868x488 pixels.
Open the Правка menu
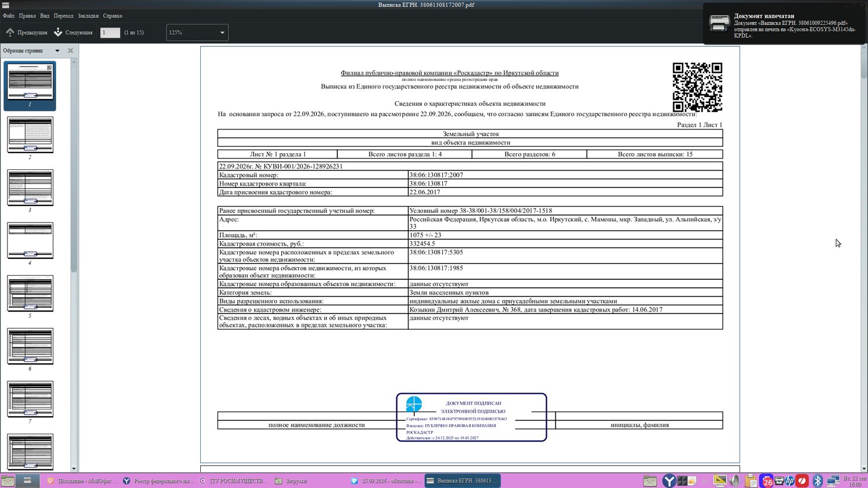27,16
